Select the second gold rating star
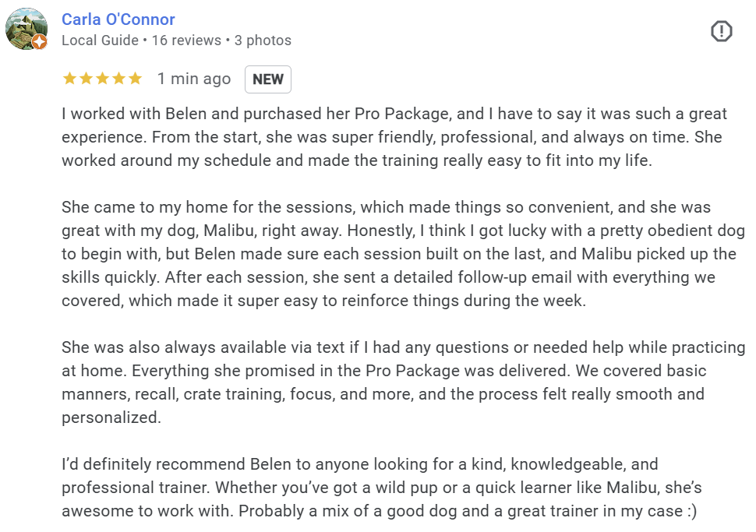 point(84,78)
